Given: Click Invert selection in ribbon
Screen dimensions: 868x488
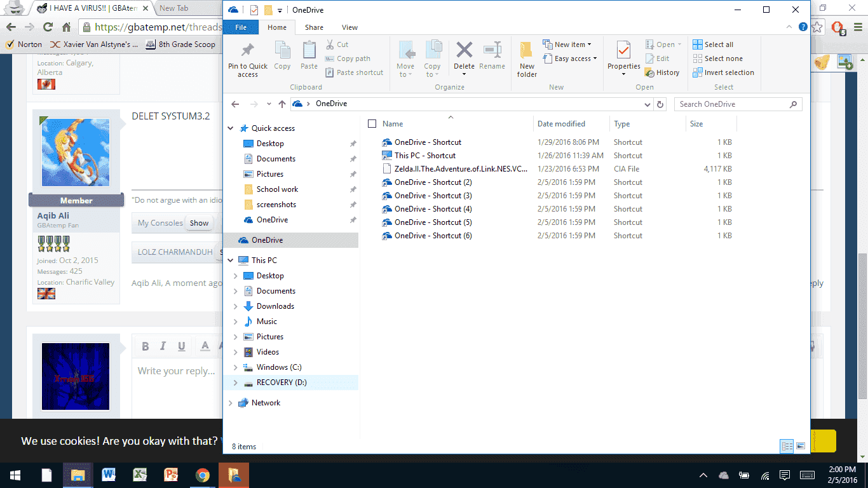Looking at the screenshot, I should pyautogui.click(x=723, y=72).
